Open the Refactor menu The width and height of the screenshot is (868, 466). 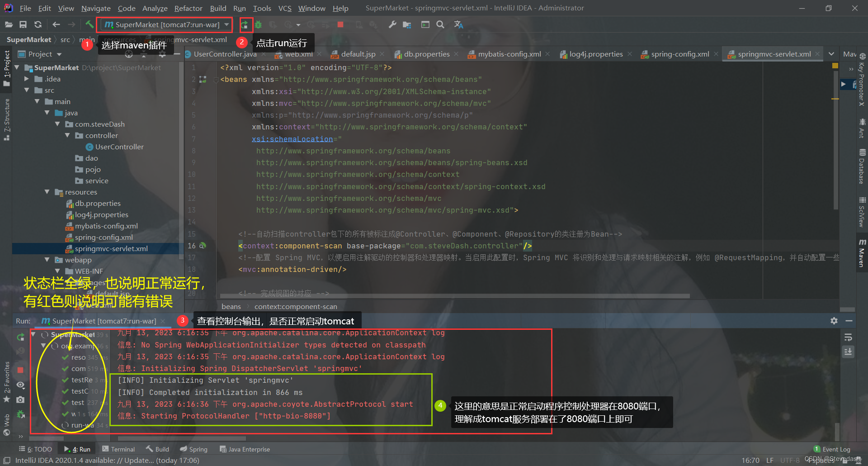pyautogui.click(x=188, y=8)
